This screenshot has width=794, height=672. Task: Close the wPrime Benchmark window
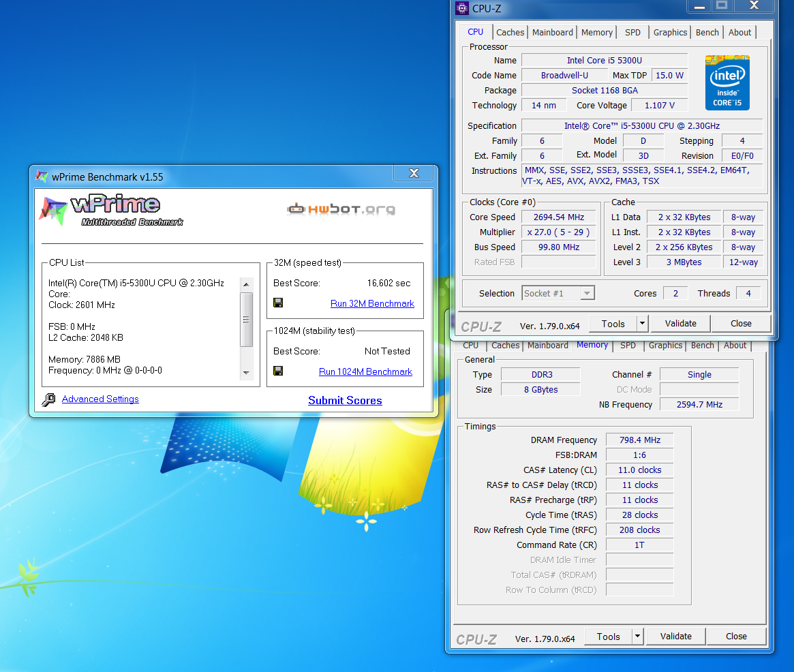414,173
